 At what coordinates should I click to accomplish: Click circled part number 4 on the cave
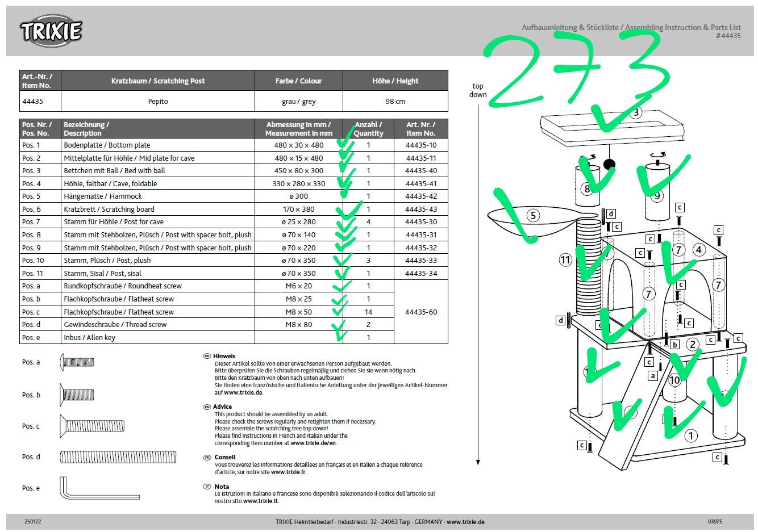coord(699,249)
